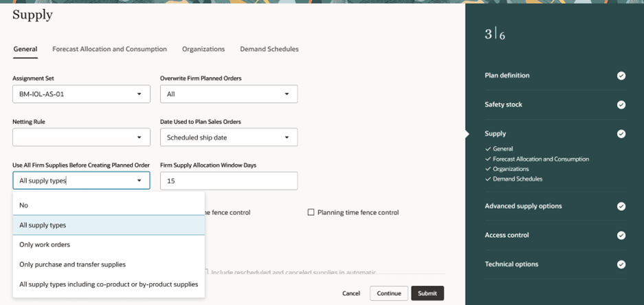The image size is (644, 305).
Task: Click the Access control checkmark icon
Action: [621, 235]
